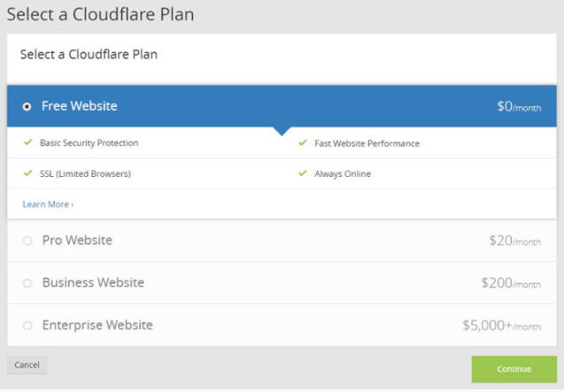Select the Free Website radio button
The height and width of the screenshot is (392, 564).
point(27,107)
